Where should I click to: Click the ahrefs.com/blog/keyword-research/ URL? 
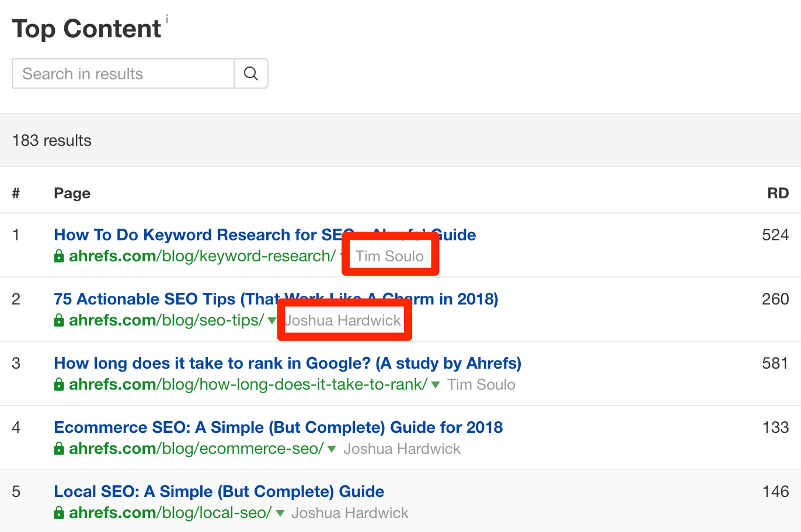tap(202, 256)
